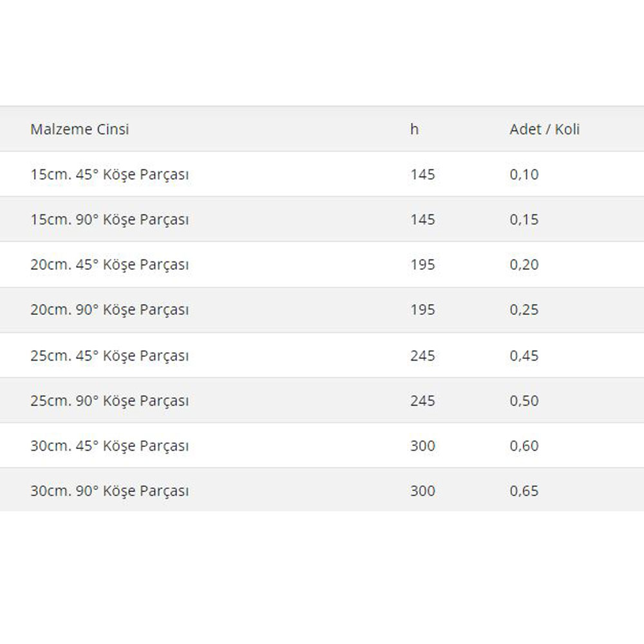Click the h column header
Viewport: 644px width, 644px height.
pos(414,129)
